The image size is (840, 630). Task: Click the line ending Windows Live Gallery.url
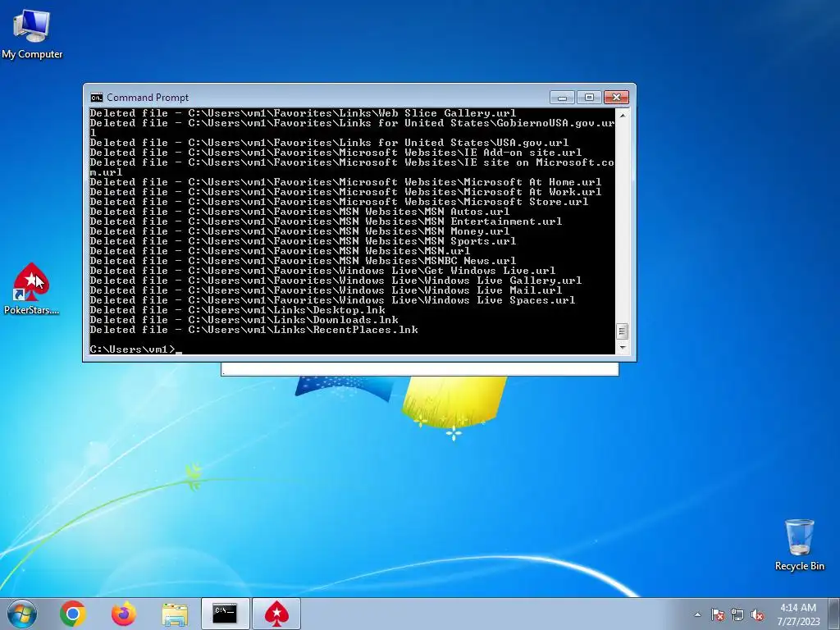pos(336,281)
